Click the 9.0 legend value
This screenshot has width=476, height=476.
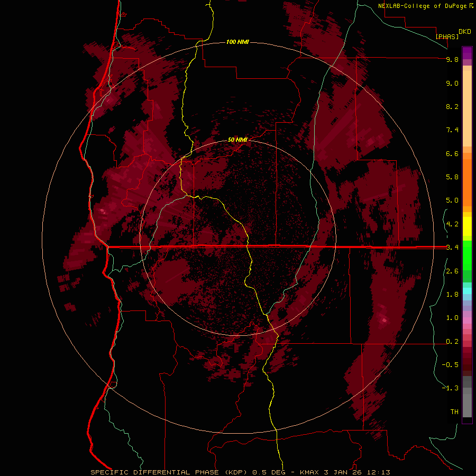pos(452,83)
